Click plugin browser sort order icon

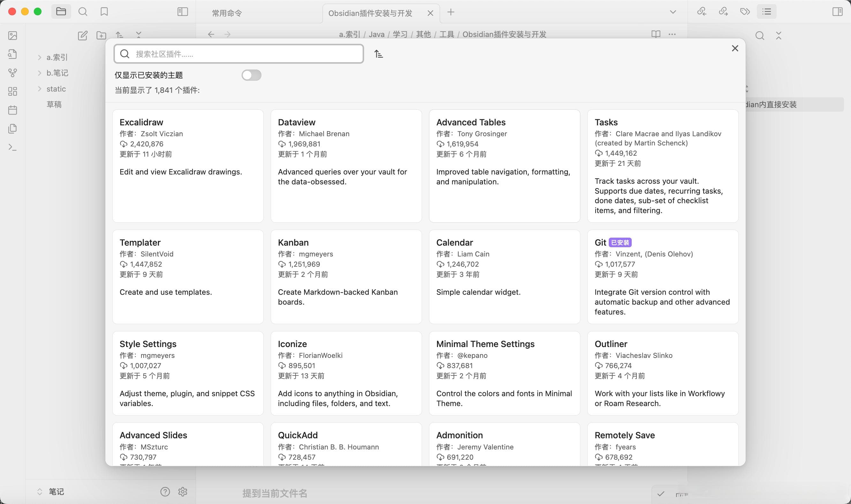click(x=379, y=54)
